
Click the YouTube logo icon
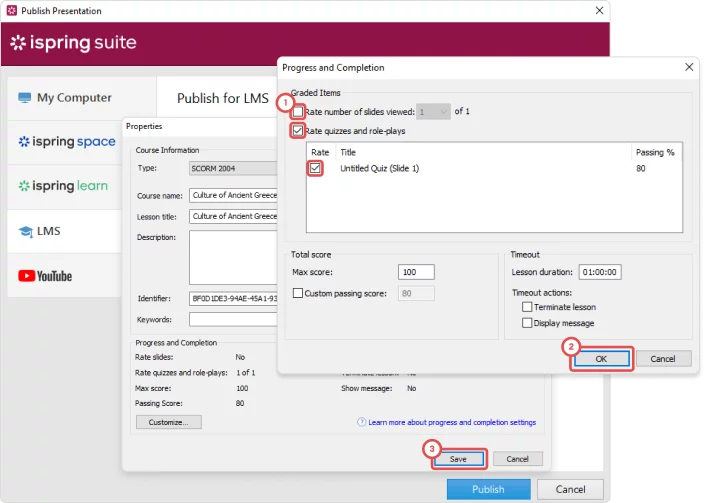coord(26,276)
